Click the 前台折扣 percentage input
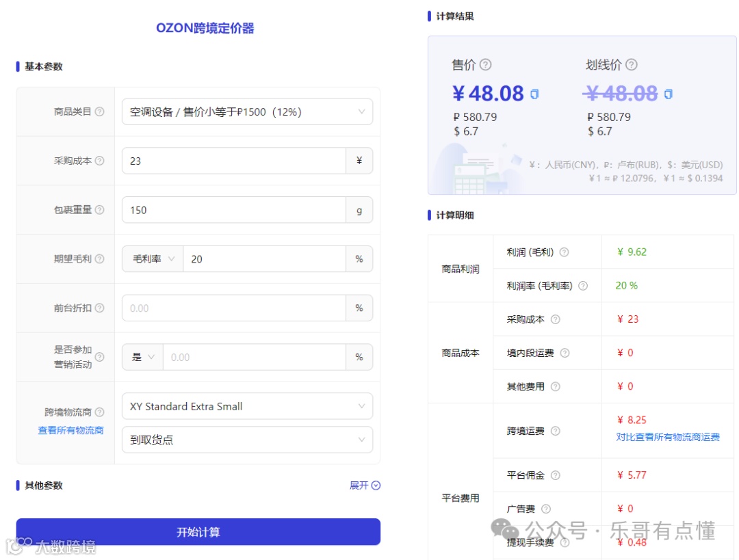 234,308
